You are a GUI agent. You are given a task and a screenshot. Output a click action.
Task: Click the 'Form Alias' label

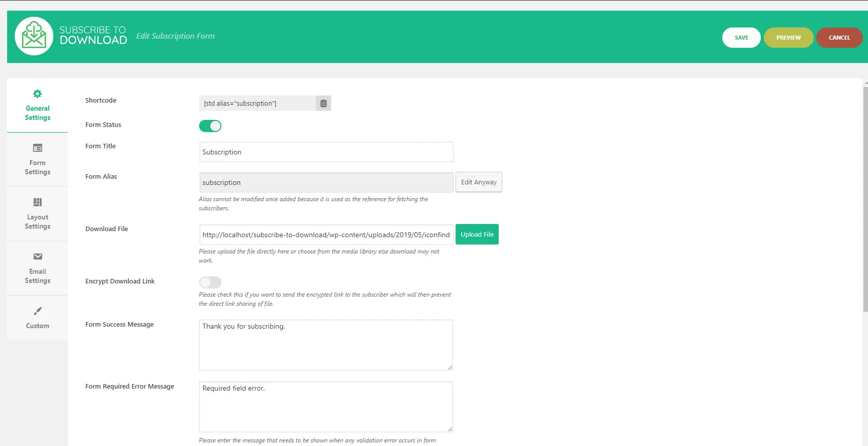click(101, 176)
